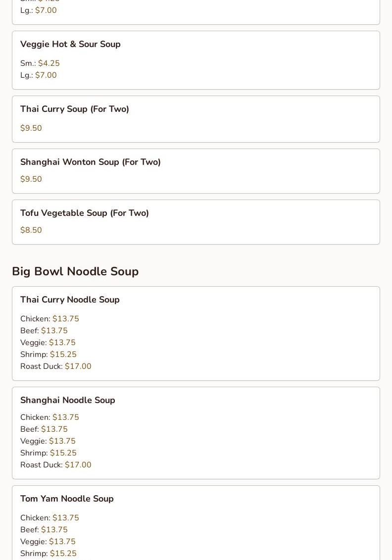Choose Beef $13.75 under Tom Yam Noodle Soup

(x=44, y=530)
